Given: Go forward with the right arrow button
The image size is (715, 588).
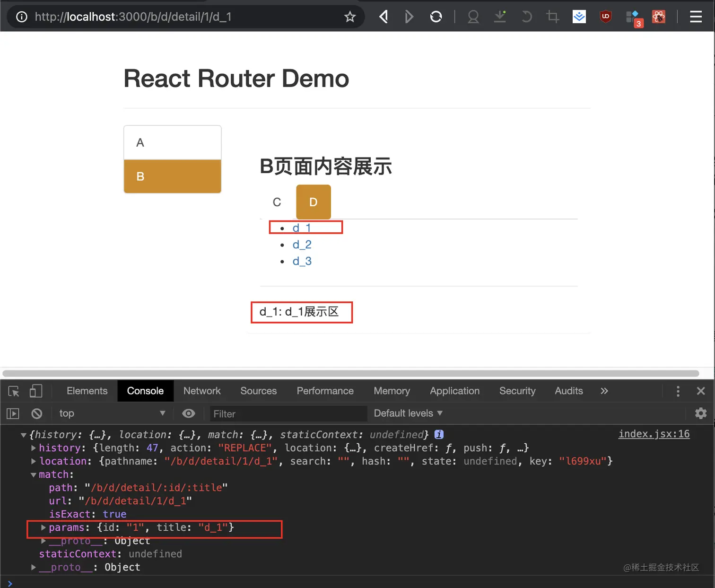Looking at the screenshot, I should pyautogui.click(x=409, y=17).
